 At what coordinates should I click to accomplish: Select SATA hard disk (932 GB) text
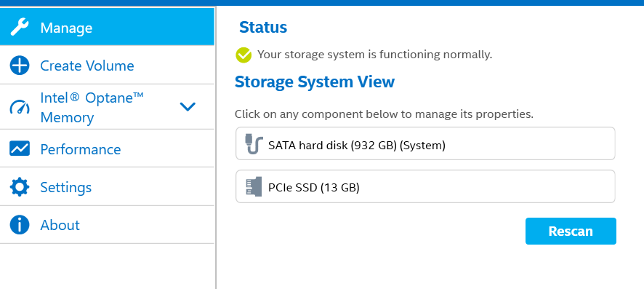[357, 145]
